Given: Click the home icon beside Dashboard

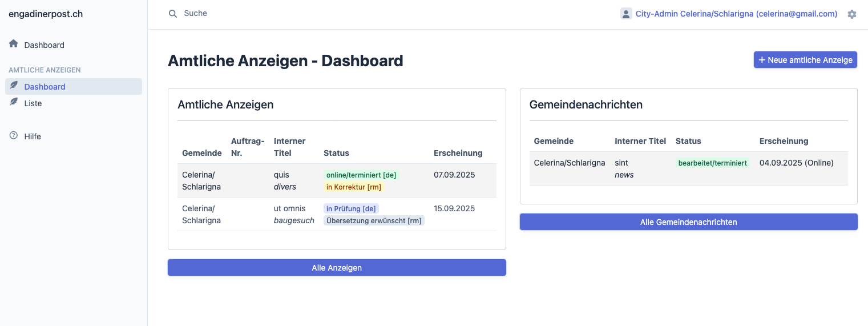Looking at the screenshot, I should click(14, 44).
